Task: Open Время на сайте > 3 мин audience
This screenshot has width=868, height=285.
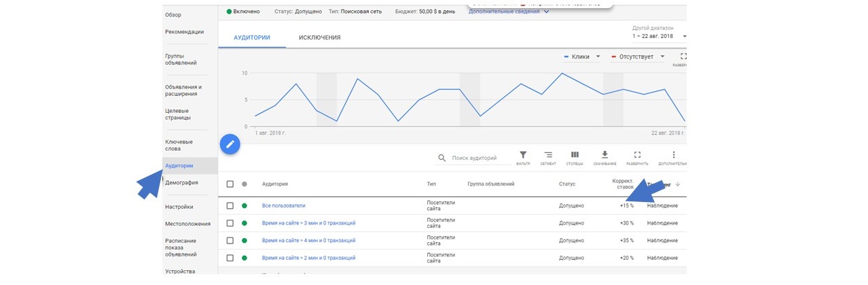Action: (308, 223)
